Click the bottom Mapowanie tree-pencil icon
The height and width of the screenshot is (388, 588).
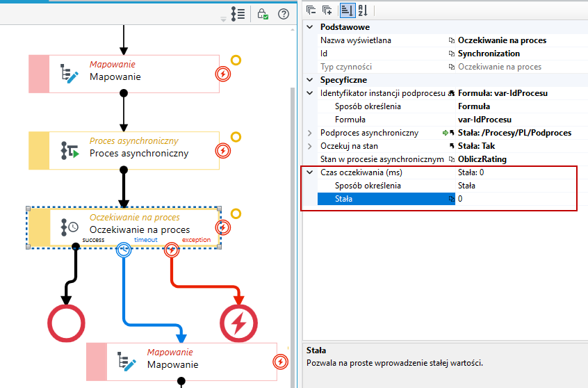click(126, 362)
